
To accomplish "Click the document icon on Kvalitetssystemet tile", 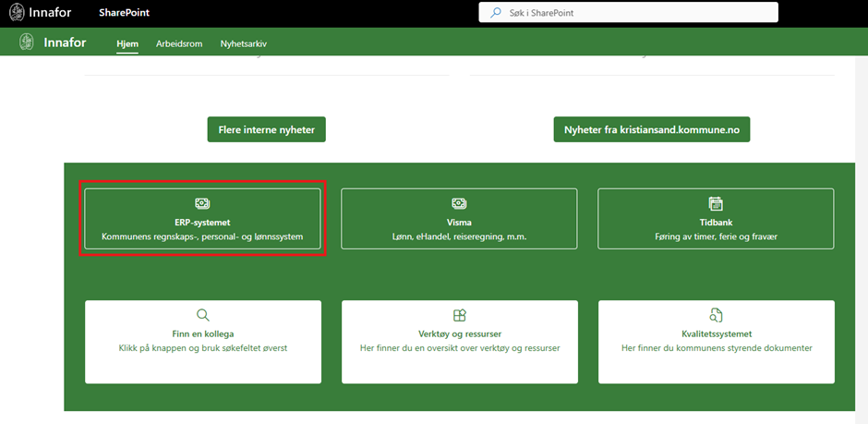I will coord(716,315).
